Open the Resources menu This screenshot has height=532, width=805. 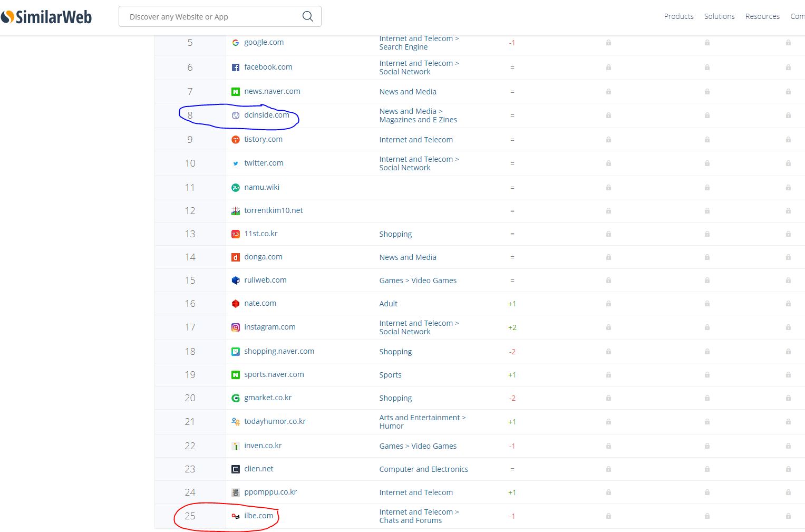[x=762, y=16]
